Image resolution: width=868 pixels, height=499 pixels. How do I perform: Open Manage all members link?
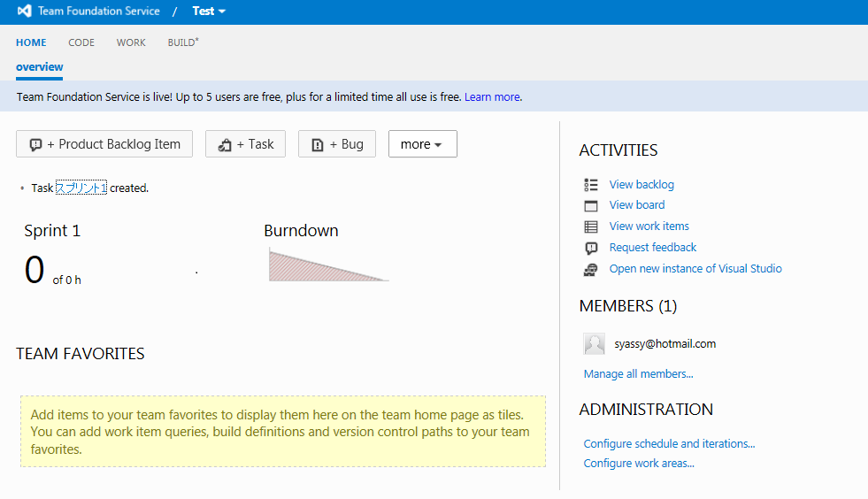(638, 374)
